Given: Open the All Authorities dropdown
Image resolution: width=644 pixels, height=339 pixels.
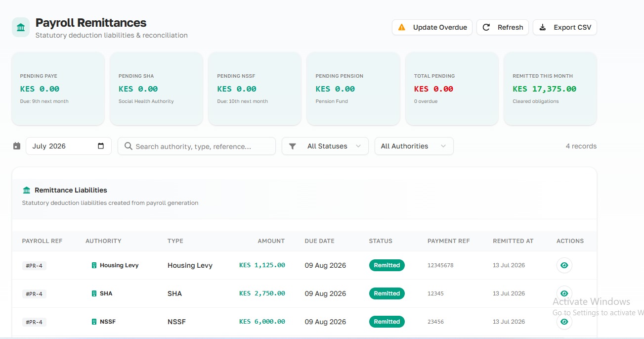Looking at the screenshot, I should pyautogui.click(x=414, y=146).
